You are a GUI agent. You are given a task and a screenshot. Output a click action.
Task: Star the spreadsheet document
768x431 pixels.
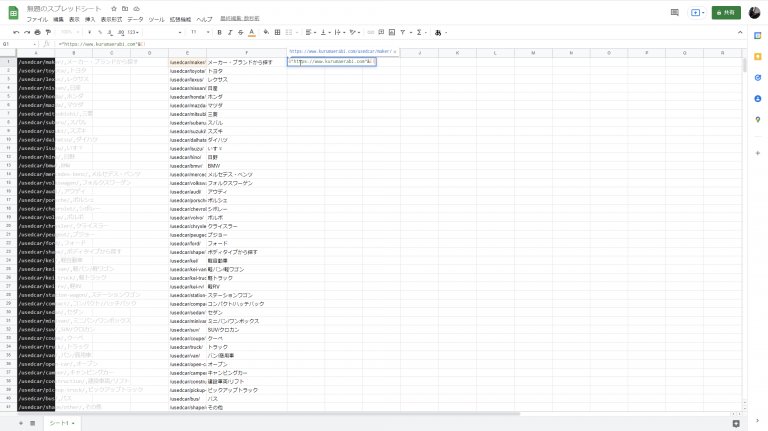[x=114, y=8]
